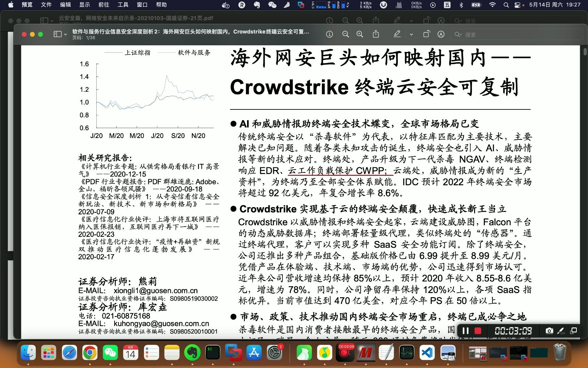Open sidebar view options chevron in front window
This screenshot has width=588, height=368.
coord(65,34)
